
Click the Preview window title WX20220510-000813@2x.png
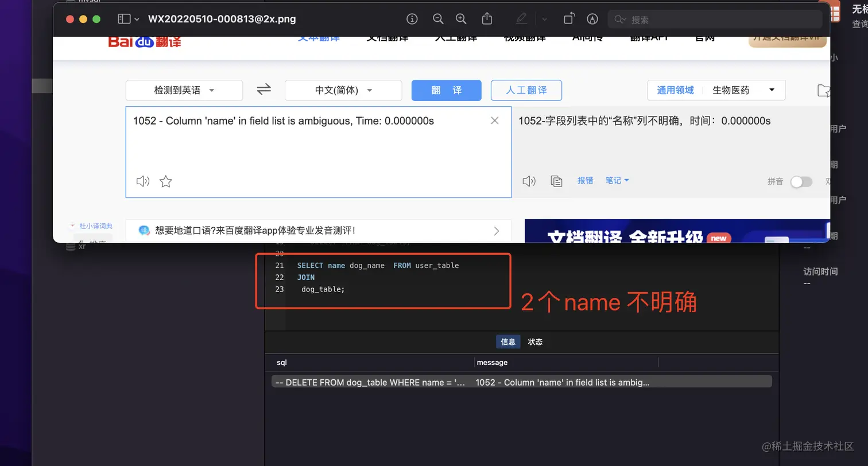222,19
